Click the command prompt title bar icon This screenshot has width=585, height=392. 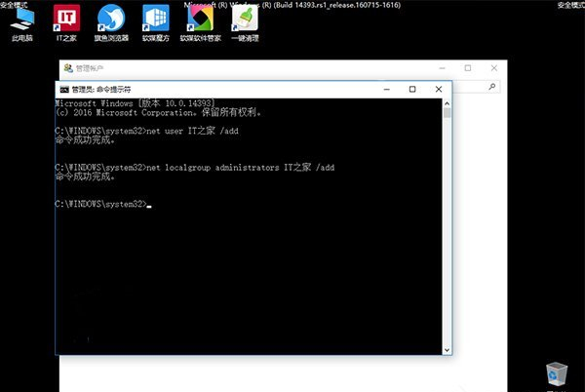click(x=64, y=89)
